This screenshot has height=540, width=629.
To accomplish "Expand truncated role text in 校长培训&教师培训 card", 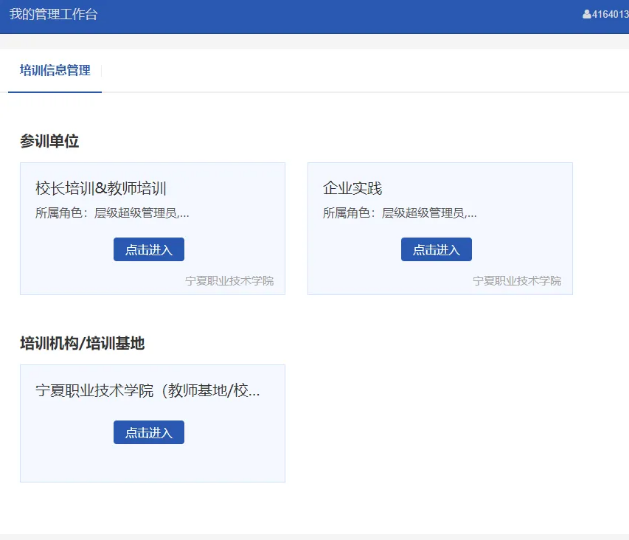I will (112, 213).
